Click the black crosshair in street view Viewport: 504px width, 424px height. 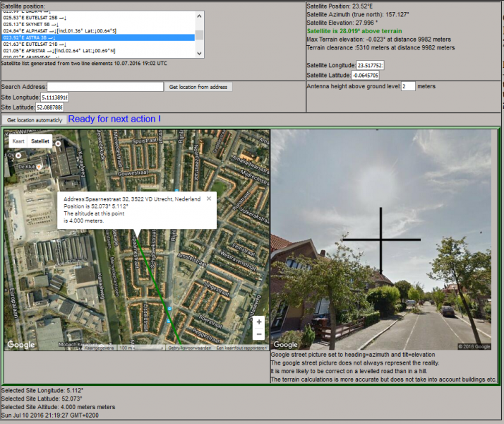[x=381, y=240]
